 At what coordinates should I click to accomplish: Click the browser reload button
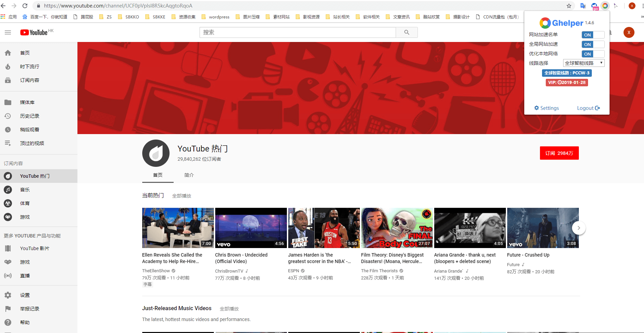click(x=25, y=6)
